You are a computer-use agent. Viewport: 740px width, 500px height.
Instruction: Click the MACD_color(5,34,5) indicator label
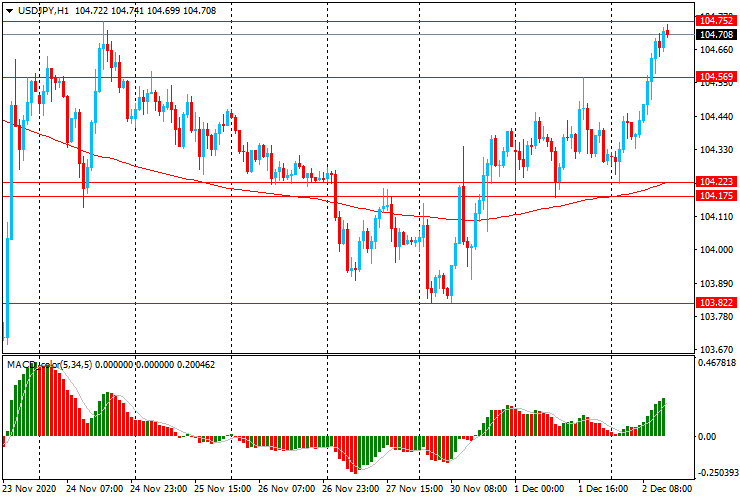50,365
